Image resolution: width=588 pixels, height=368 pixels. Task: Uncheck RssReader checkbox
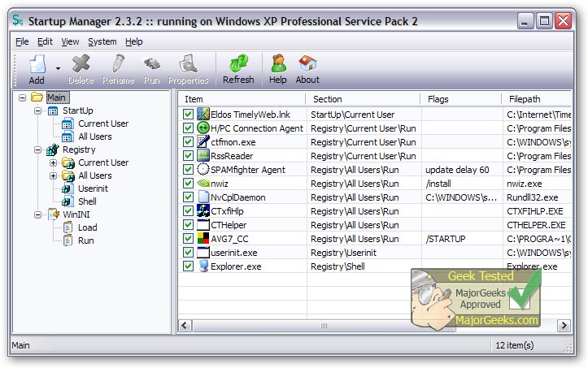[188, 156]
